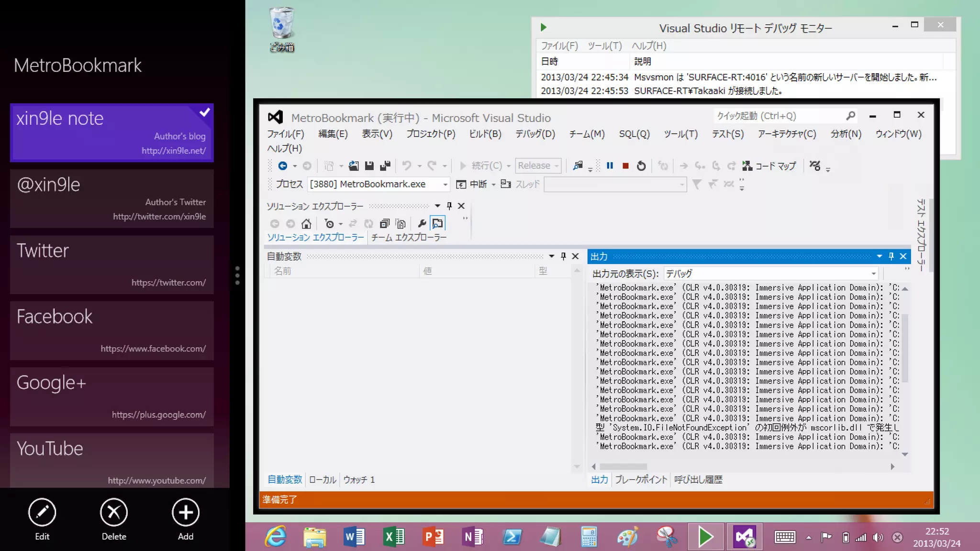Switch to チーム エクスプローラー tab

409,237
